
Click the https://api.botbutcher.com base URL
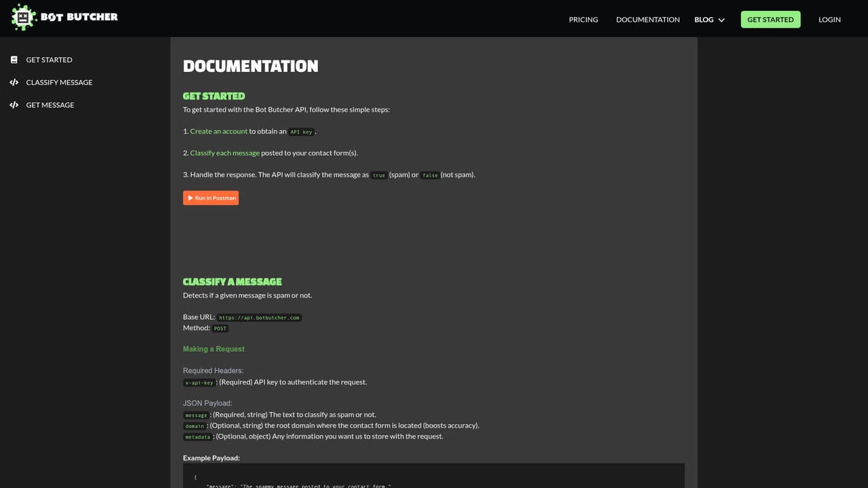click(259, 317)
